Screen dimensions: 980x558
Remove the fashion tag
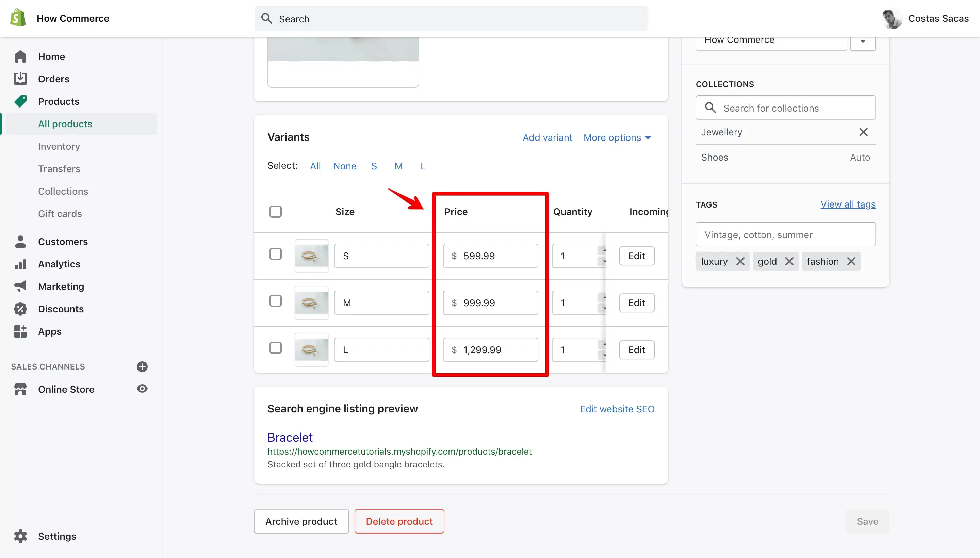click(x=851, y=261)
